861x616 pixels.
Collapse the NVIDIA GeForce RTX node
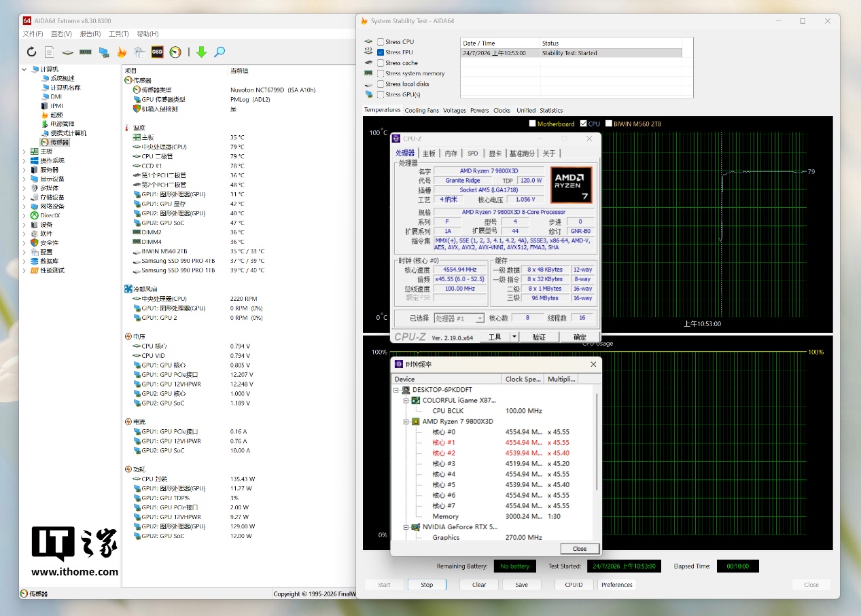coord(406,527)
